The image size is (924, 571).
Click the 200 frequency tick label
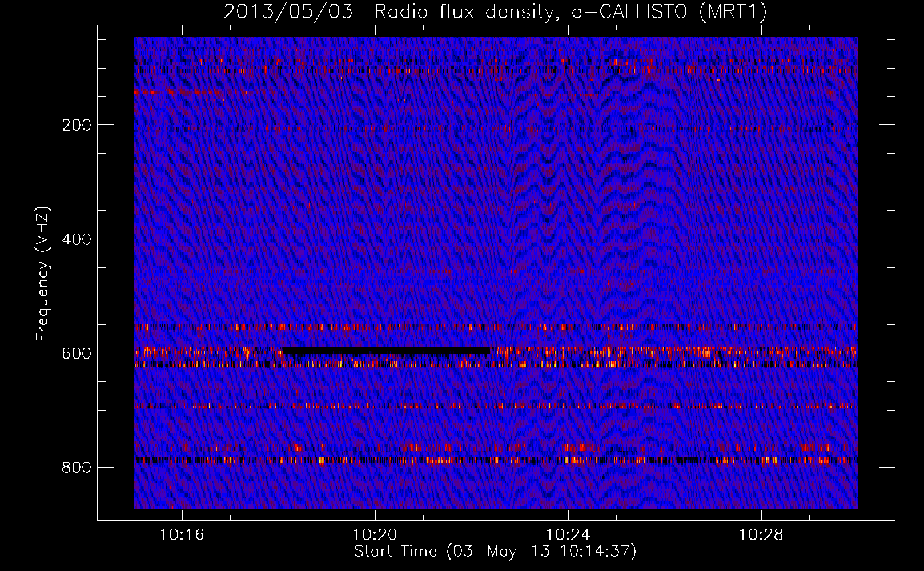[77, 125]
